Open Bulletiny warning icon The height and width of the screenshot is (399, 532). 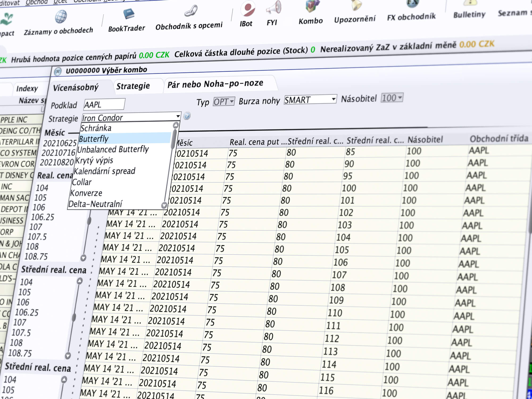(x=470, y=3)
